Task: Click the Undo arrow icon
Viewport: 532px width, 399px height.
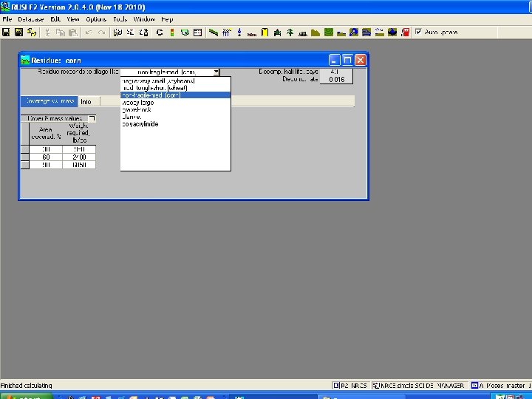Action: [89, 33]
